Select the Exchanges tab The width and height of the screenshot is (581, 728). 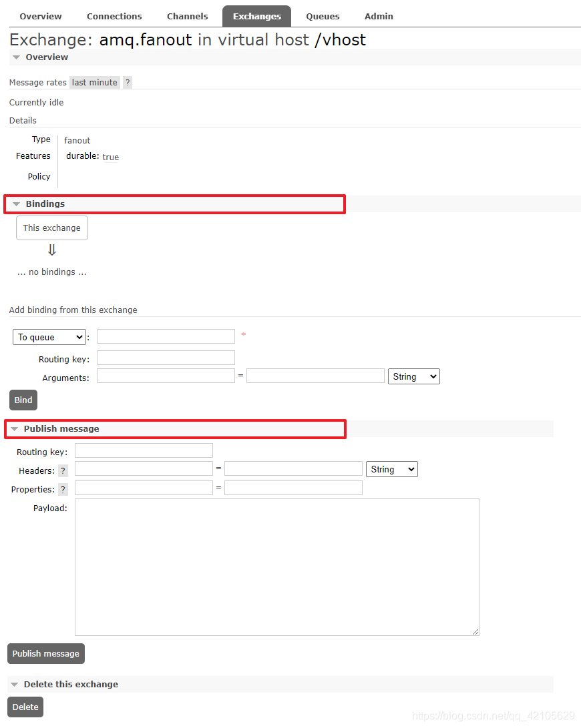256,16
